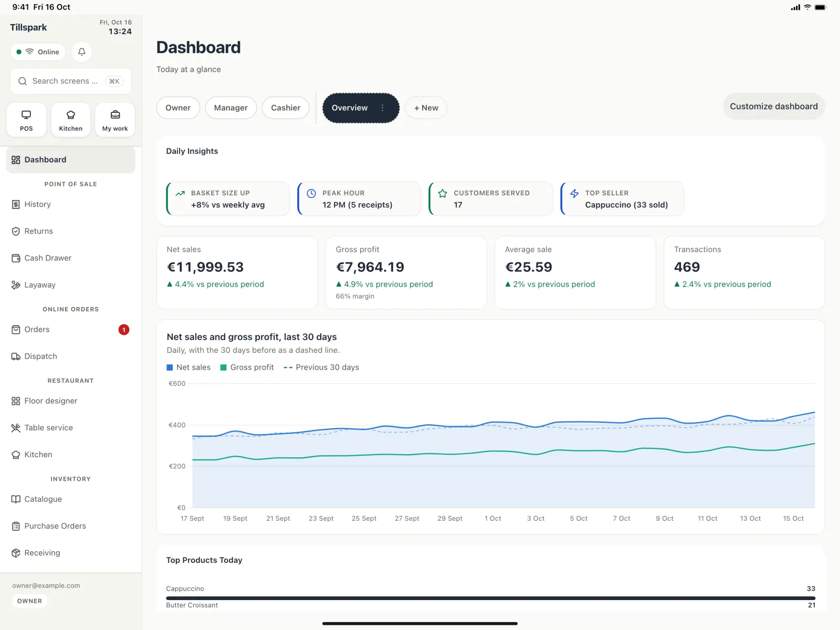Click Customize dashboard
840x630 pixels.
tap(774, 106)
